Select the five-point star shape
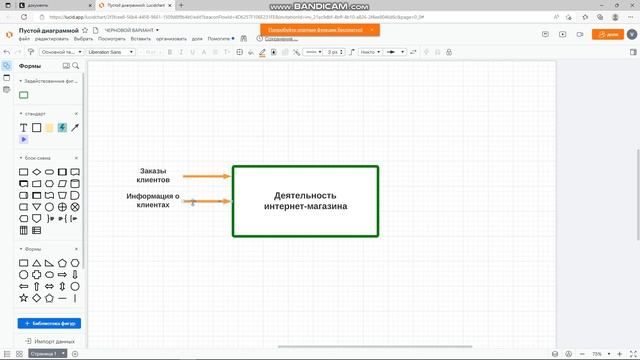This screenshot has height=360, width=640. click(x=24, y=298)
